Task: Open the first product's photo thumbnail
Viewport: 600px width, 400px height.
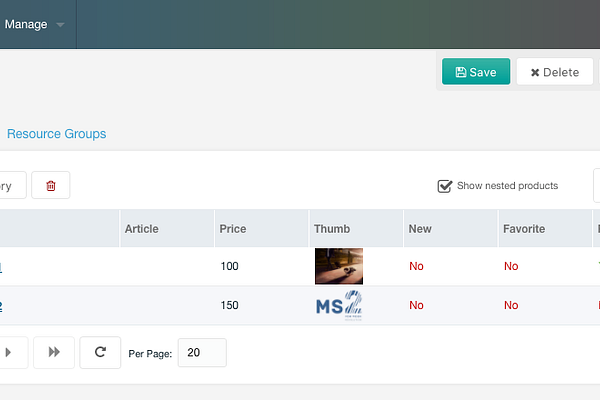Action: (339, 266)
